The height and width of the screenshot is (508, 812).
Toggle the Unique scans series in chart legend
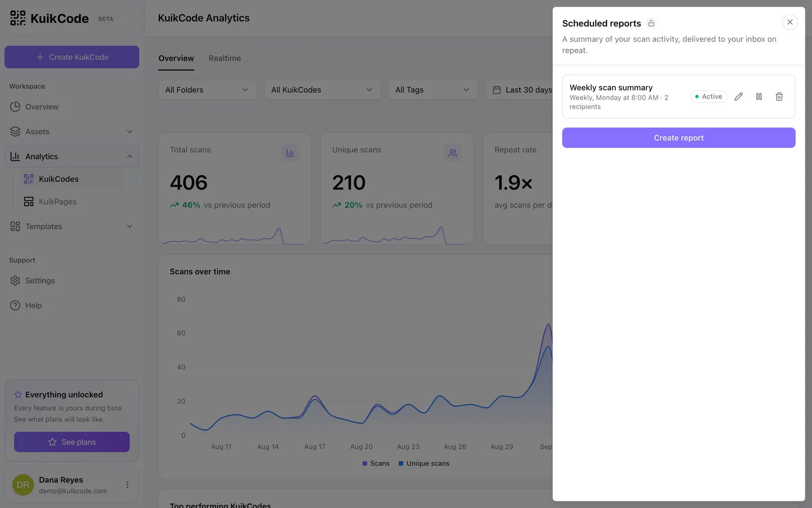[x=424, y=463]
